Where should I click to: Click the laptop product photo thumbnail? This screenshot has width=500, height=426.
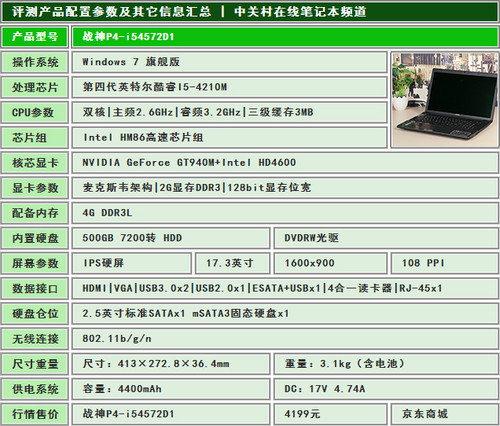click(445, 100)
